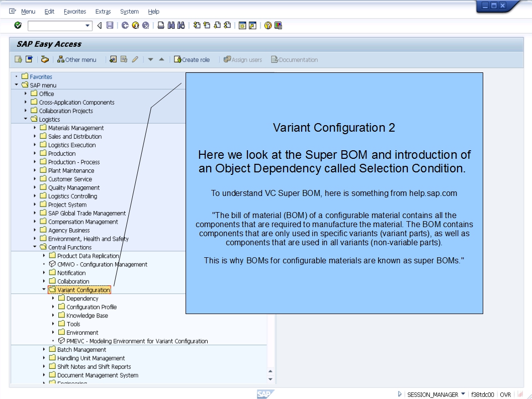This screenshot has height=399, width=532.
Task: Click the red Cancel icon
Action: (x=145, y=26)
